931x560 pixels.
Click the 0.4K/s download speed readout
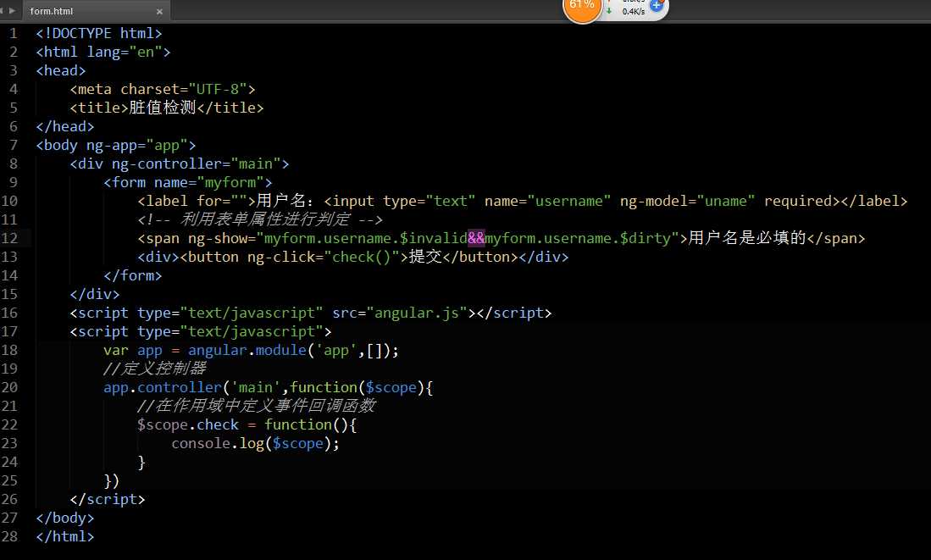633,12
